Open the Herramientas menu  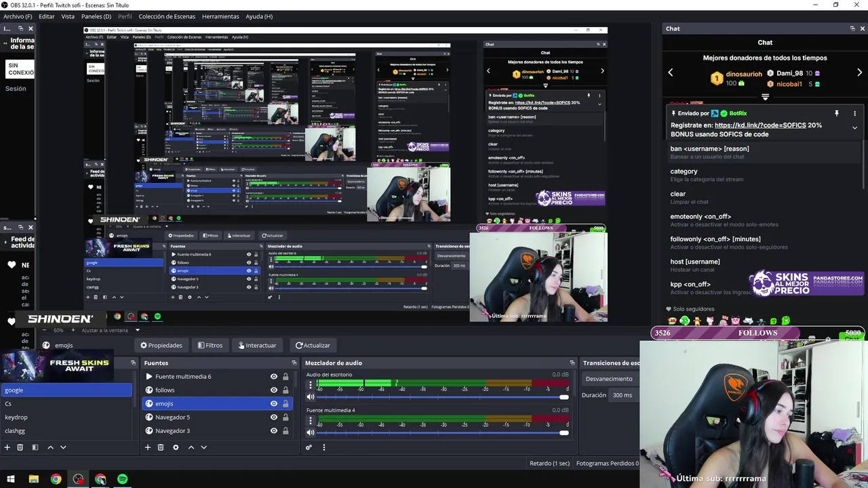pyautogui.click(x=220, y=16)
